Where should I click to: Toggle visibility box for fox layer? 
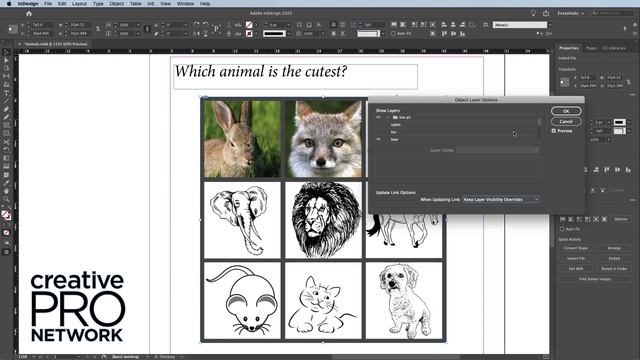378,132
